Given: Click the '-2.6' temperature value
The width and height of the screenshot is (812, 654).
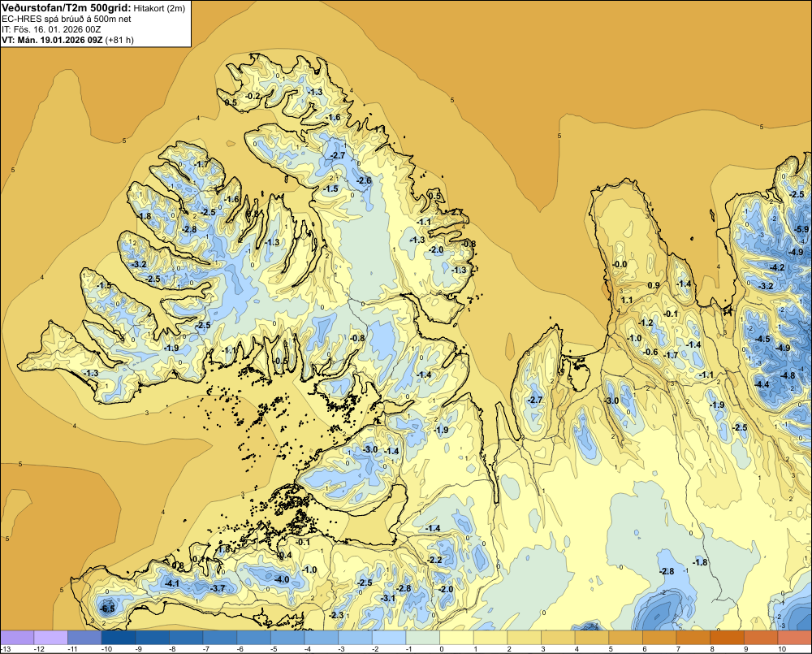Looking at the screenshot, I should [x=364, y=180].
